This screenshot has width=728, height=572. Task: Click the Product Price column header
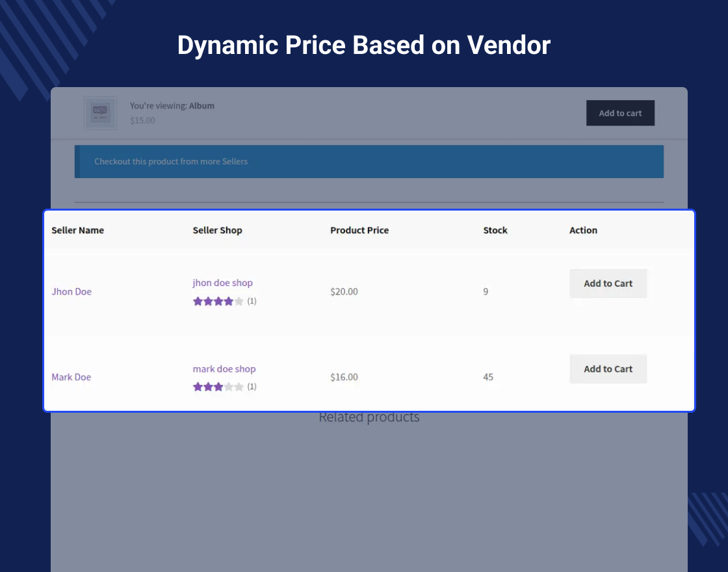[x=359, y=230]
